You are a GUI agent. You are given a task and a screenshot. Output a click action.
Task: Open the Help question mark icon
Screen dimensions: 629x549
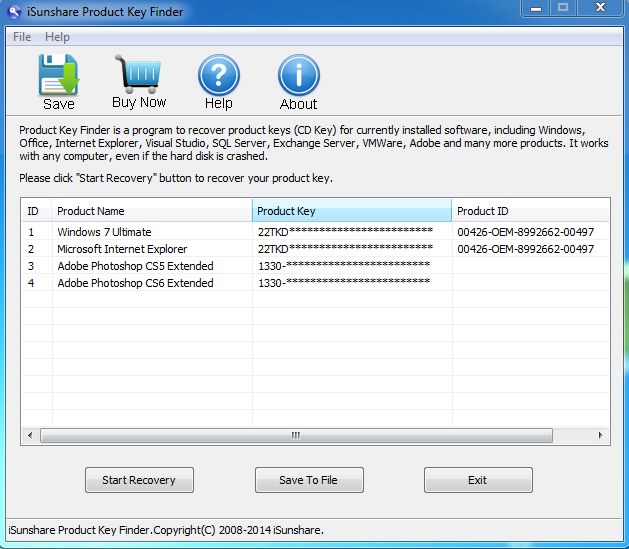(x=219, y=75)
